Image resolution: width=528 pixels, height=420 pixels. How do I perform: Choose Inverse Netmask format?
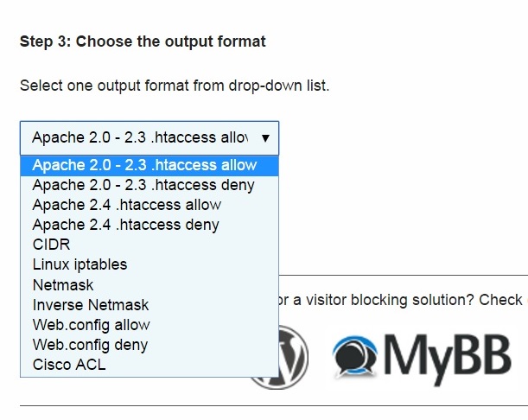(x=90, y=305)
